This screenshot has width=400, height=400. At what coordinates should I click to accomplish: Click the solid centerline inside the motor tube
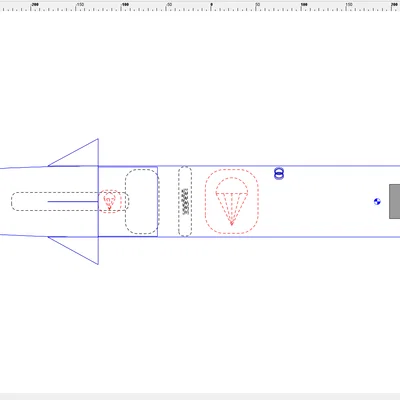(73, 201)
